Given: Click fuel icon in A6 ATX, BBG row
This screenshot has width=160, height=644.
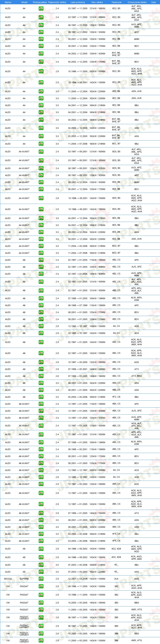Looking at the screenshot, I should pyautogui.click(x=41, y=376).
